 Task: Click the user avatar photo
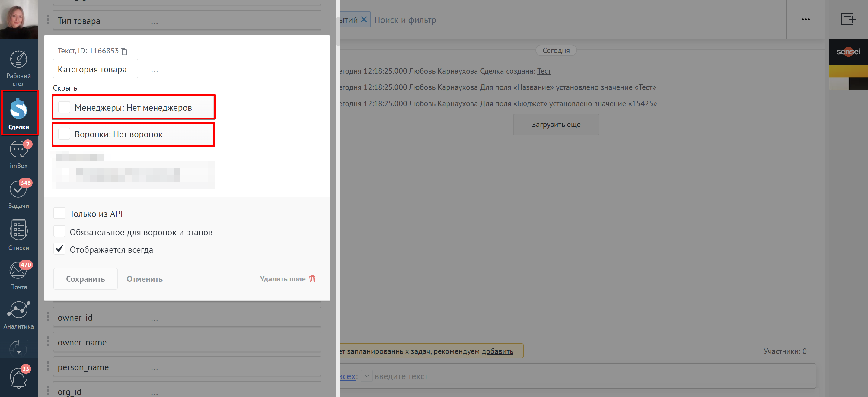[x=19, y=19]
